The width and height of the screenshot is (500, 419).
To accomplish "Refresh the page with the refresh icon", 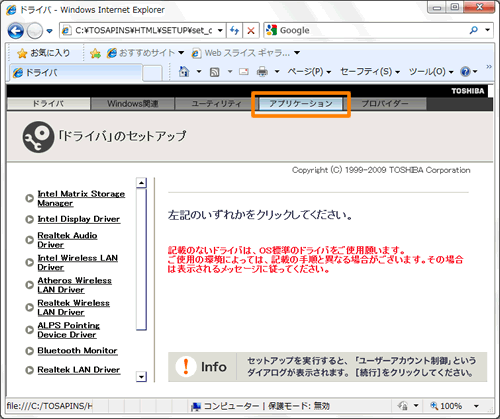I will click(235, 31).
